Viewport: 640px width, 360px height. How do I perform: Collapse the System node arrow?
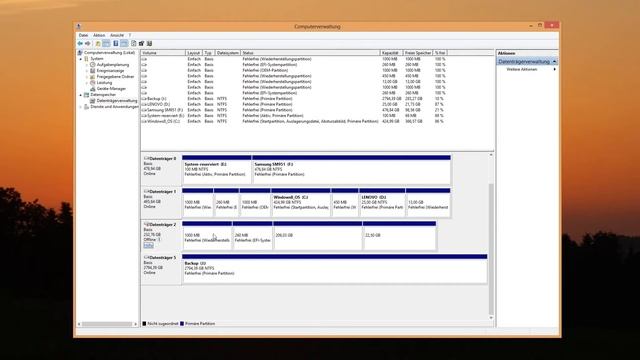(x=81, y=59)
